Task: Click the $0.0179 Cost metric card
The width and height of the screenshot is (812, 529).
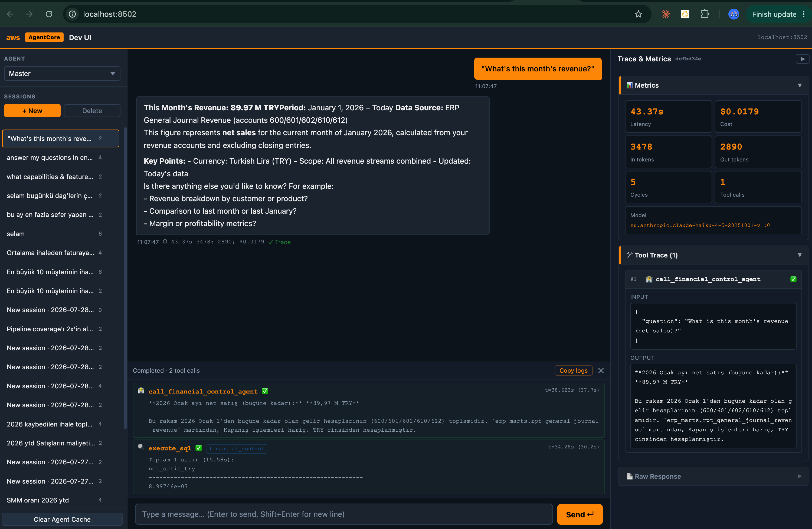Action: [758, 117]
